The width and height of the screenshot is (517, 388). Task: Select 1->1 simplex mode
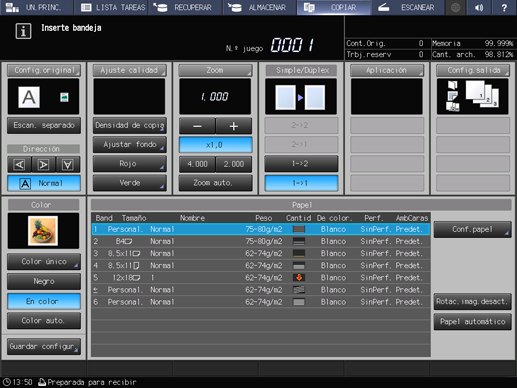[301, 183]
